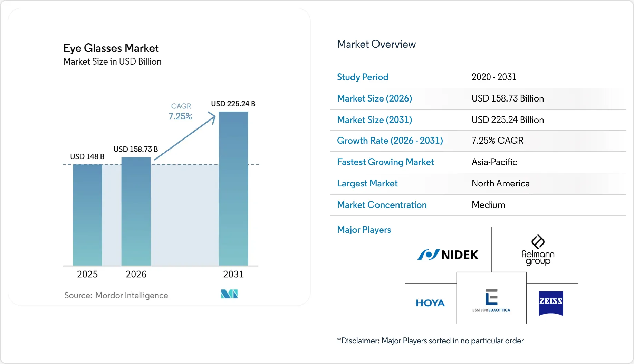This screenshot has width=634, height=364.
Task: Click the 'USD 225.24 Billion' value
Action: (x=508, y=120)
